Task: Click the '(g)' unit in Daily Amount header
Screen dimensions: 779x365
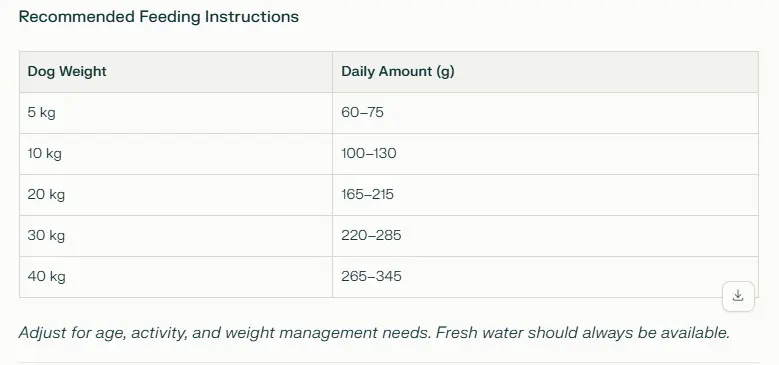Action: coord(445,72)
